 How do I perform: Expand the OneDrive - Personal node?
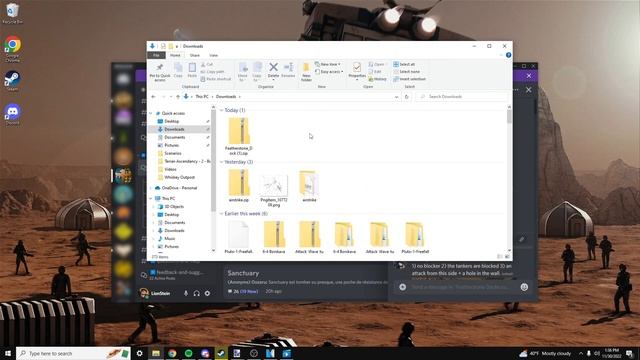tap(151, 188)
